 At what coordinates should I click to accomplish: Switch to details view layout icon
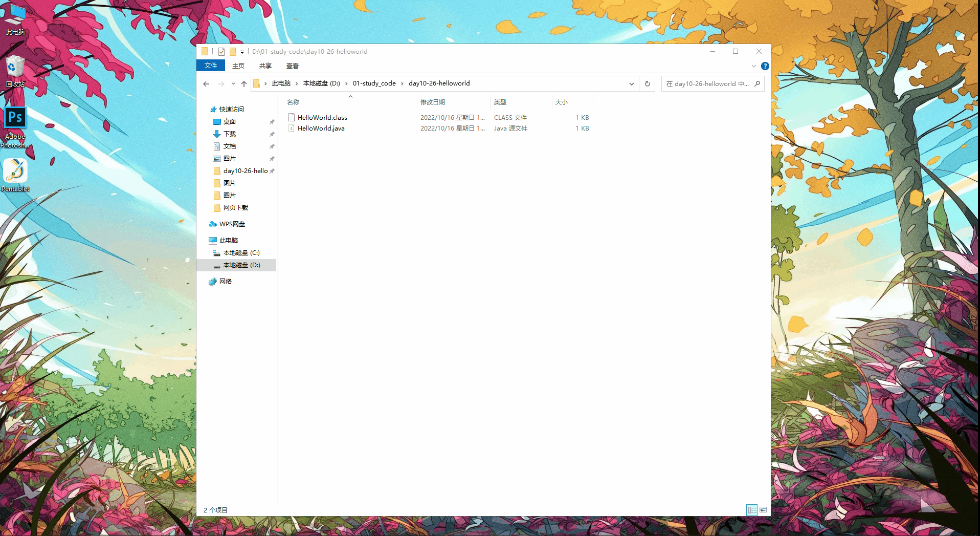pyautogui.click(x=752, y=510)
